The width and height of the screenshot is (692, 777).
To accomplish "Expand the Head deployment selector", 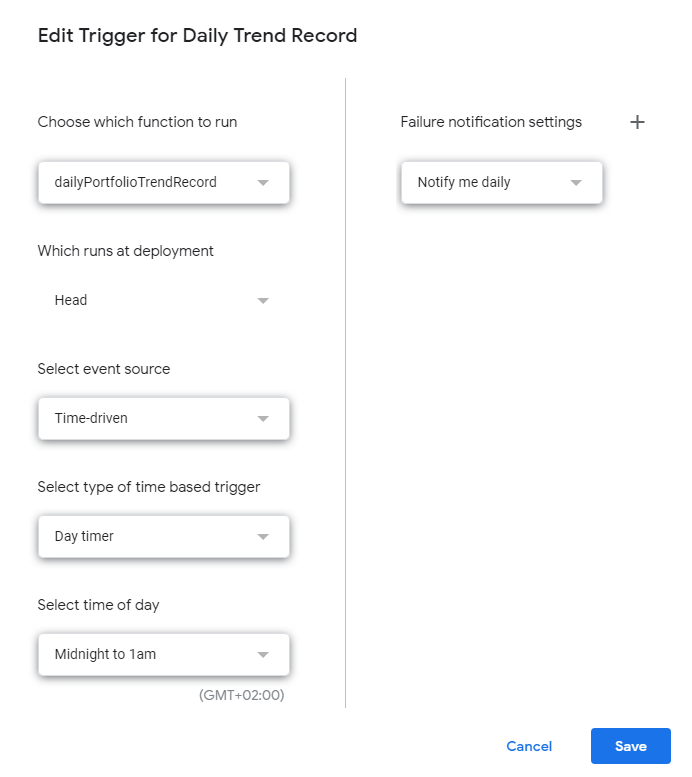I will 150,301.
